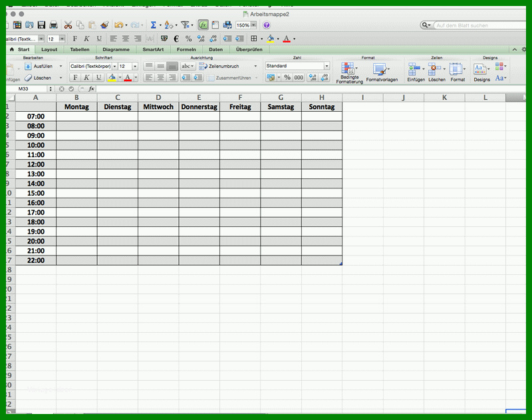Screen dimensions: 532x420
Task: Click the Ausfüllen fill-down icon
Action: click(28, 66)
